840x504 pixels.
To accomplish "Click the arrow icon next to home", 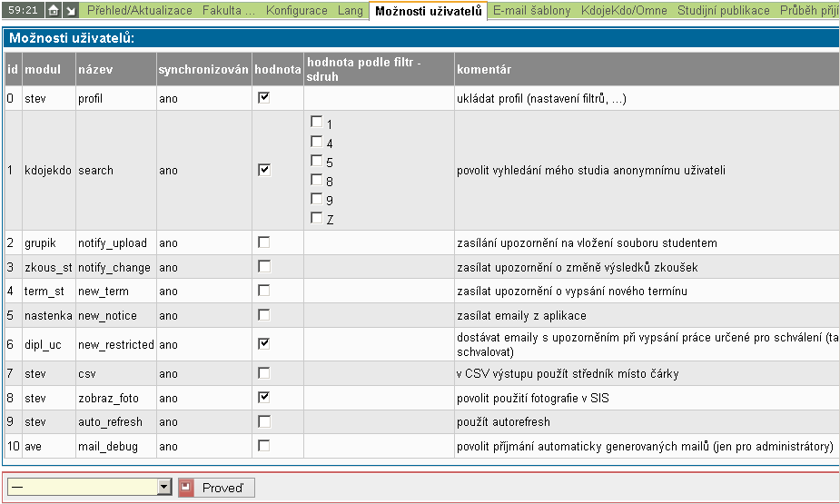I will 70,10.
